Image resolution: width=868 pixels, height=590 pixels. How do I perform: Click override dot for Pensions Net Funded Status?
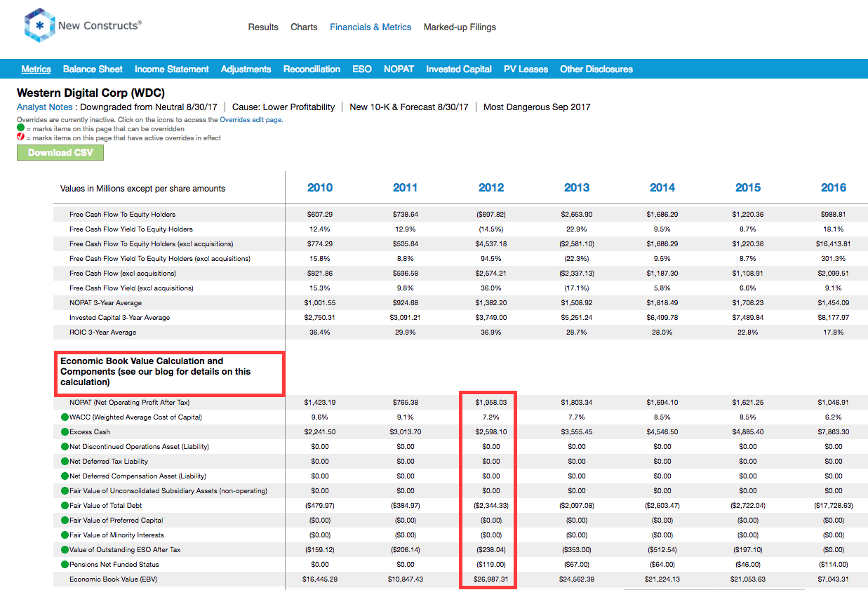coord(65,565)
